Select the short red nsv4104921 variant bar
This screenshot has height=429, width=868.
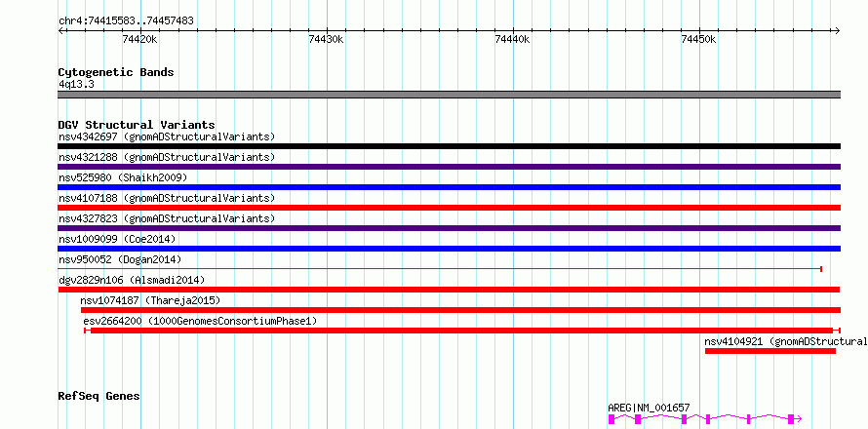[770, 351]
